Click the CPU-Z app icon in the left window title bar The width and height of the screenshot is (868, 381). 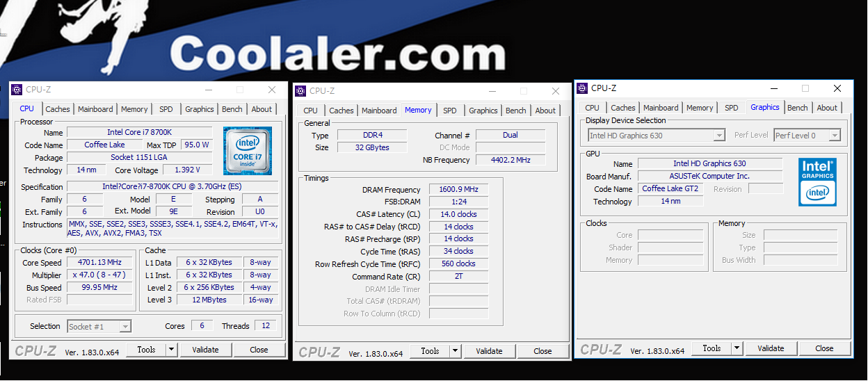pyautogui.click(x=17, y=90)
